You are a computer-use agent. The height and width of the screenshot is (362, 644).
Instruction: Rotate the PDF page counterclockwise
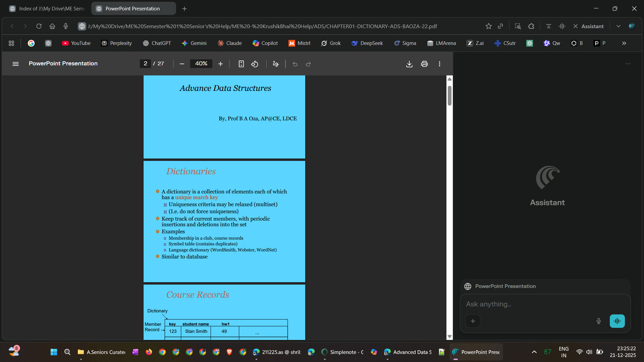255,64
